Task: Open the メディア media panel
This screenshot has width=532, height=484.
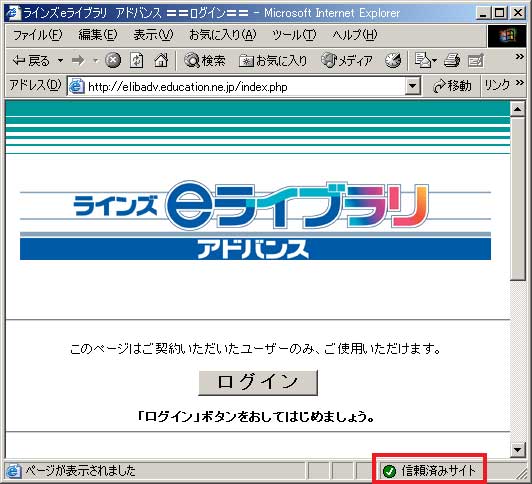Action: tap(346, 61)
